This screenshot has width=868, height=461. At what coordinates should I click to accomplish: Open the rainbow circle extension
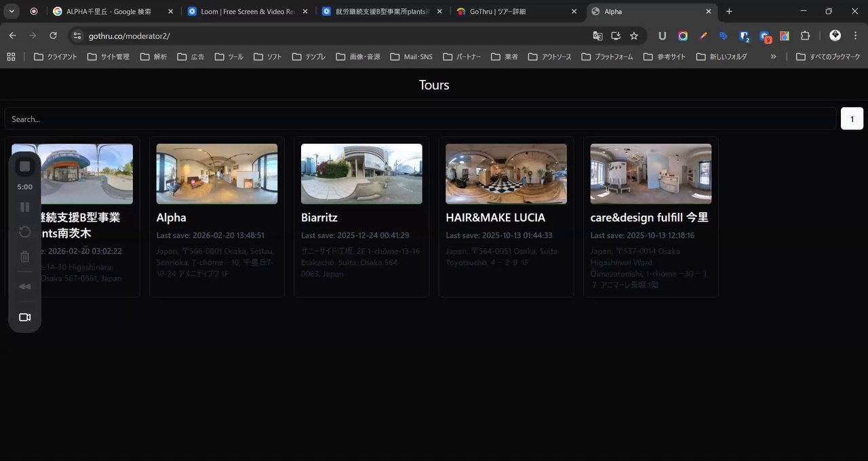683,36
